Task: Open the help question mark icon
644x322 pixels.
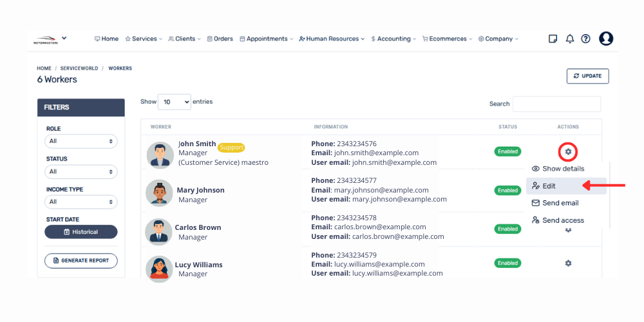Action: tap(585, 39)
